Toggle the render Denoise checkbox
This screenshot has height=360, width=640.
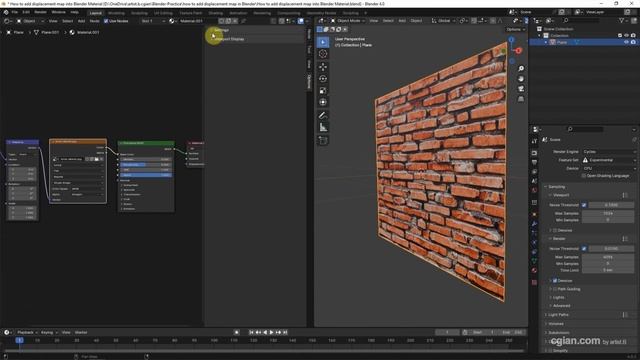click(555, 281)
